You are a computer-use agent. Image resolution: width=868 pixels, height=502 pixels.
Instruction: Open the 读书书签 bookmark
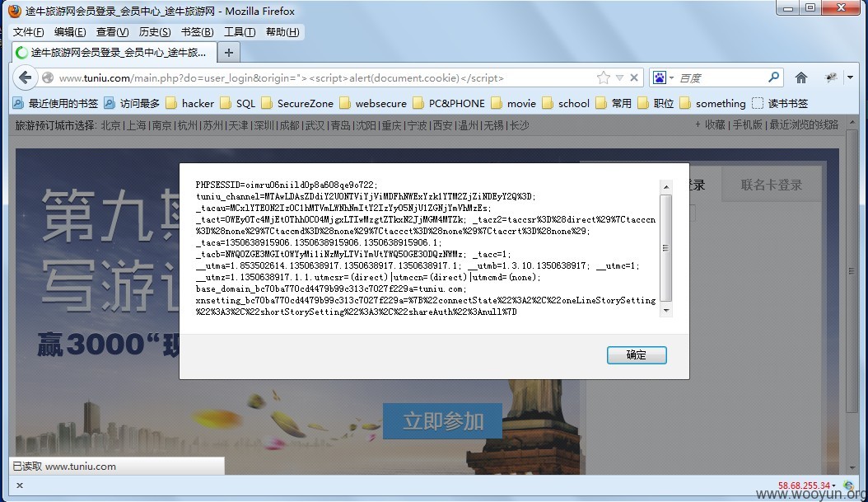(780, 104)
